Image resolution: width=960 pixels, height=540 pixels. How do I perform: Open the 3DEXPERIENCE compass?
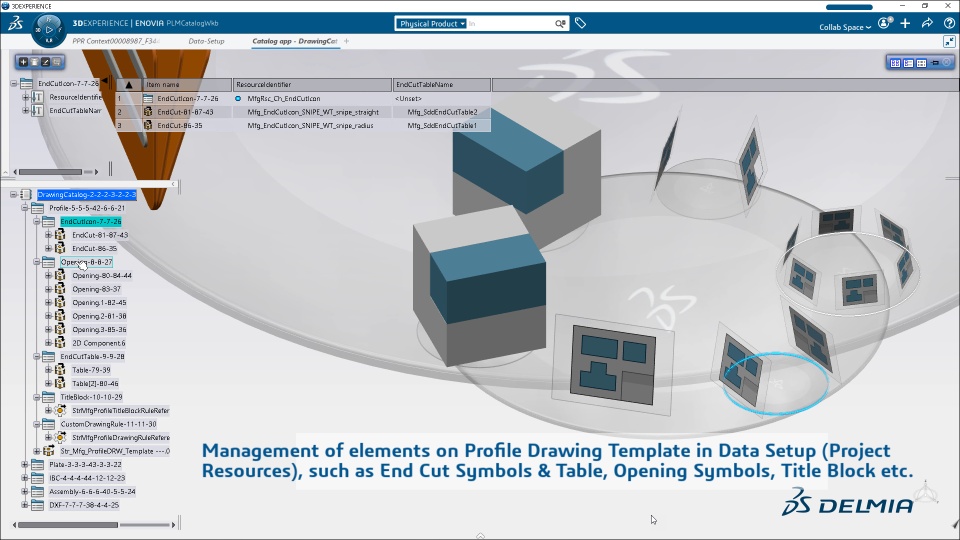(48, 29)
